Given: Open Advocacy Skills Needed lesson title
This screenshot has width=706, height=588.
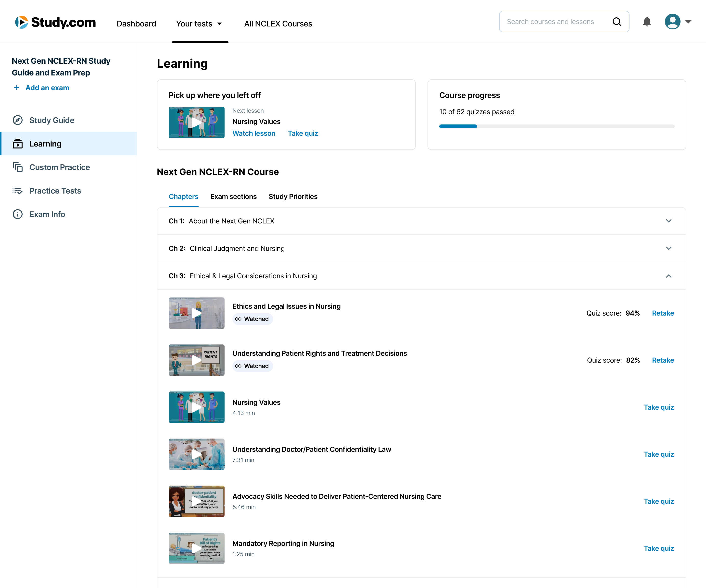Looking at the screenshot, I should pyautogui.click(x=337, y=496).
